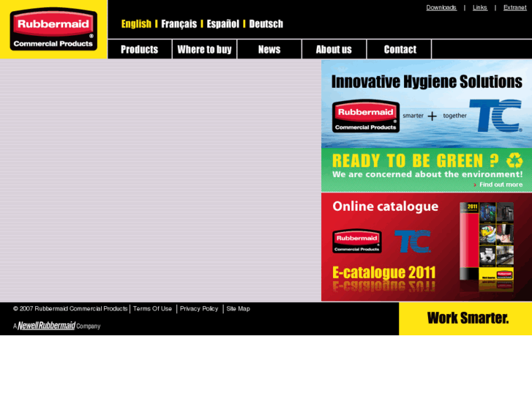The image size is (532, 399).
Task: Open the Where to buy menu
Action: (204, 50)
